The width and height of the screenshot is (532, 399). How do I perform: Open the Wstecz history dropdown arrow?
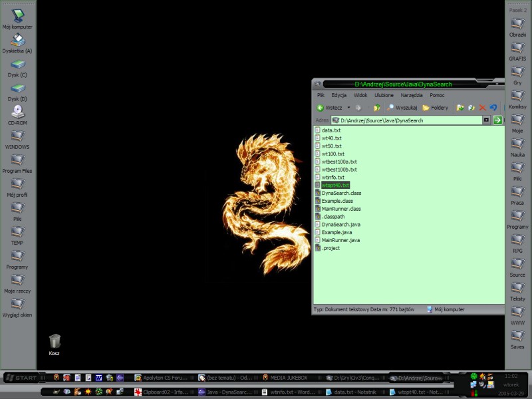click(347, 108)
